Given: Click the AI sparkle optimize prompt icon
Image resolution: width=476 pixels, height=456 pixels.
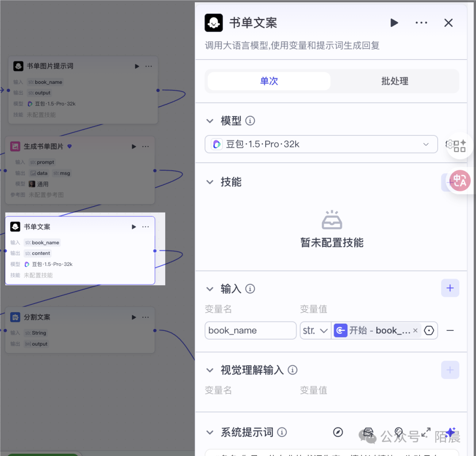Looking at the screenshot, I should pos(450,432).
